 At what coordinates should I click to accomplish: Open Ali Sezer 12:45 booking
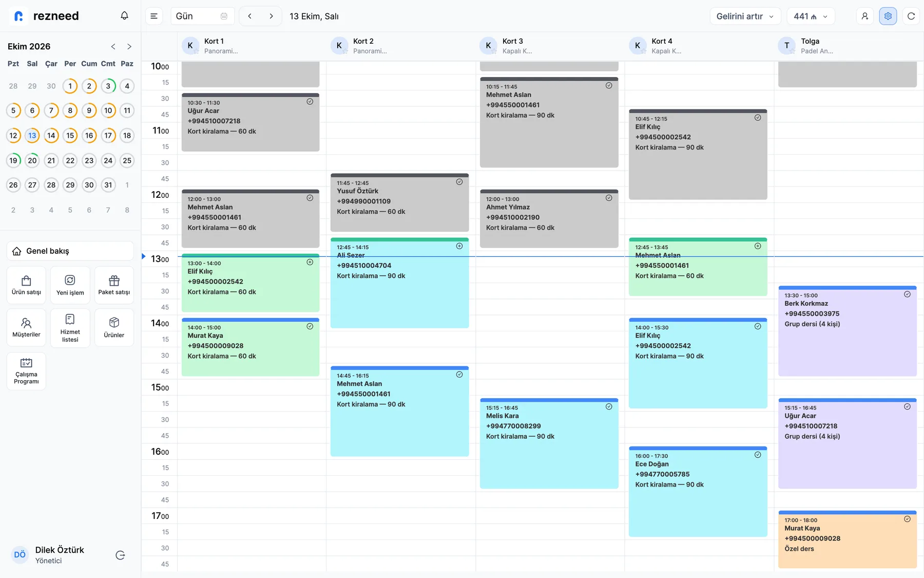tap(399, 283)
